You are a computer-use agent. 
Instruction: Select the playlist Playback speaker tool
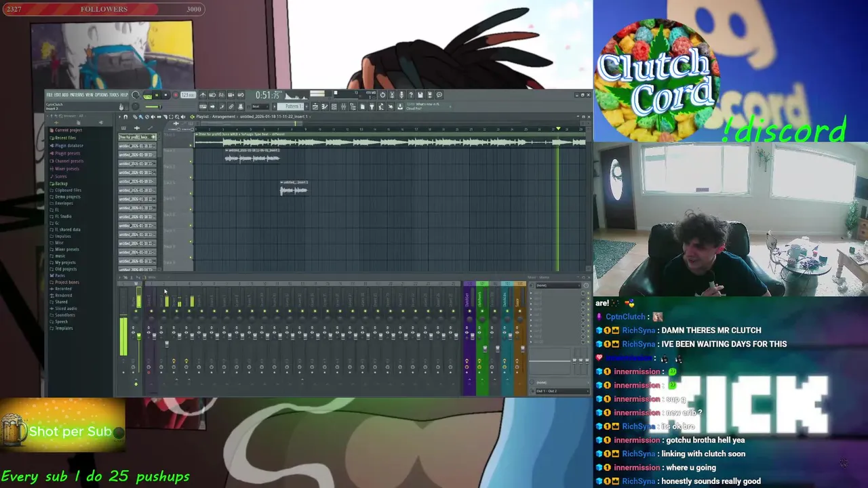pos(183,117)
